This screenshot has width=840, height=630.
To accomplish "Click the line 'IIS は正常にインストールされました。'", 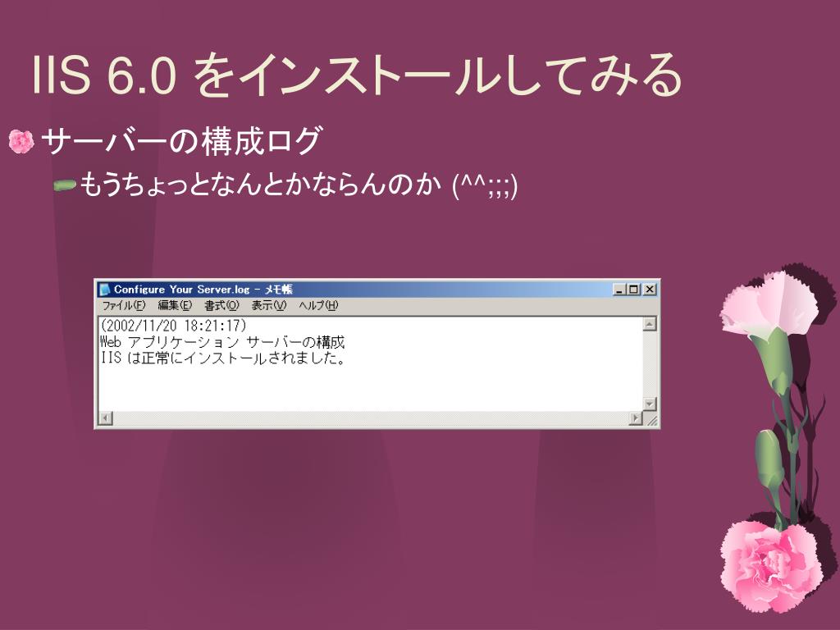I will (223, 358).
